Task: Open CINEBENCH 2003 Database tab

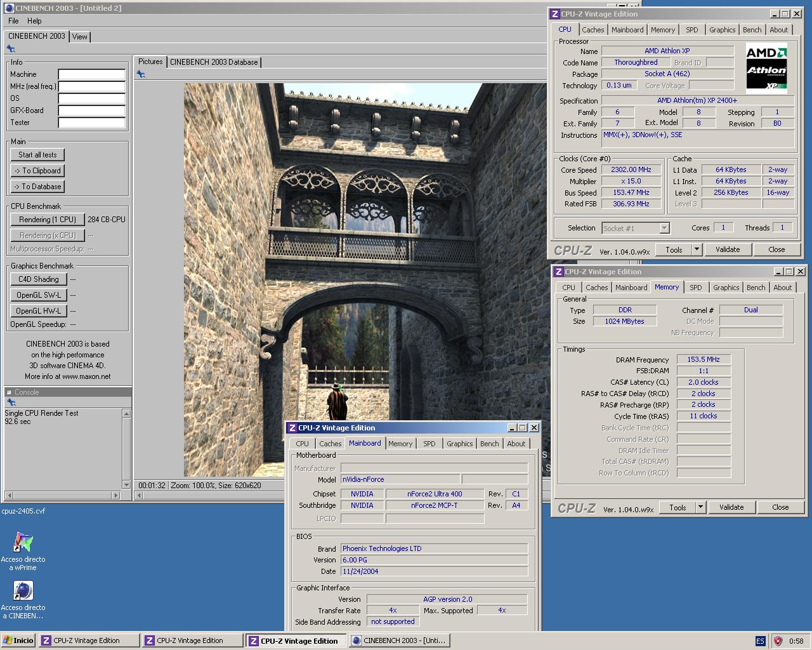Action: pos(214,62)
